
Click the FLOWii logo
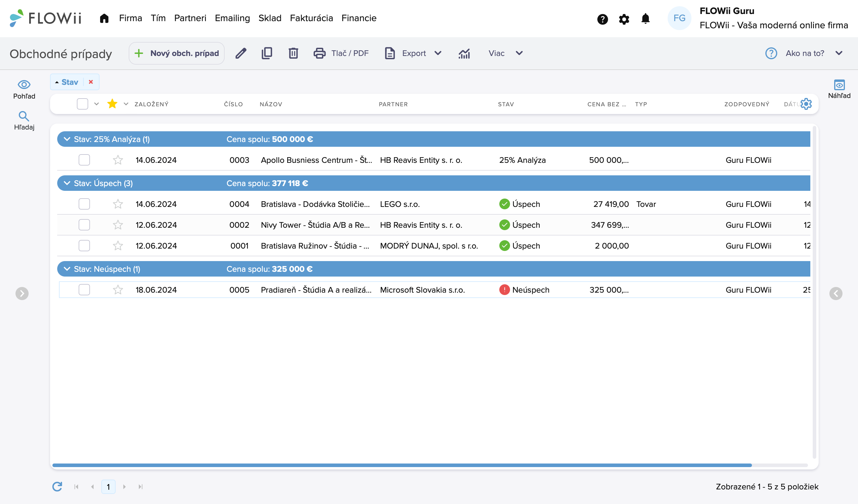tap(46, 18)
